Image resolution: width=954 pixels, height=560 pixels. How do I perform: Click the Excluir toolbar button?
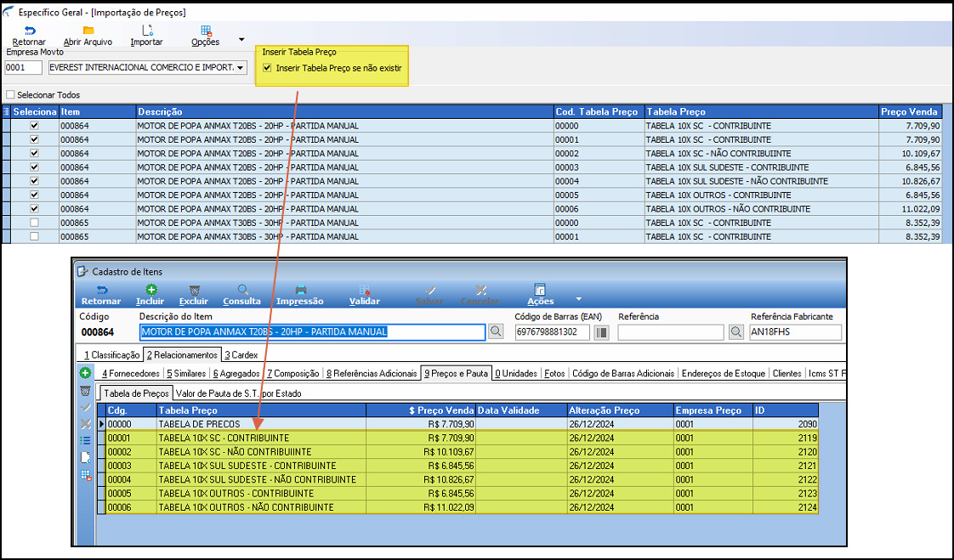[194, 295]
